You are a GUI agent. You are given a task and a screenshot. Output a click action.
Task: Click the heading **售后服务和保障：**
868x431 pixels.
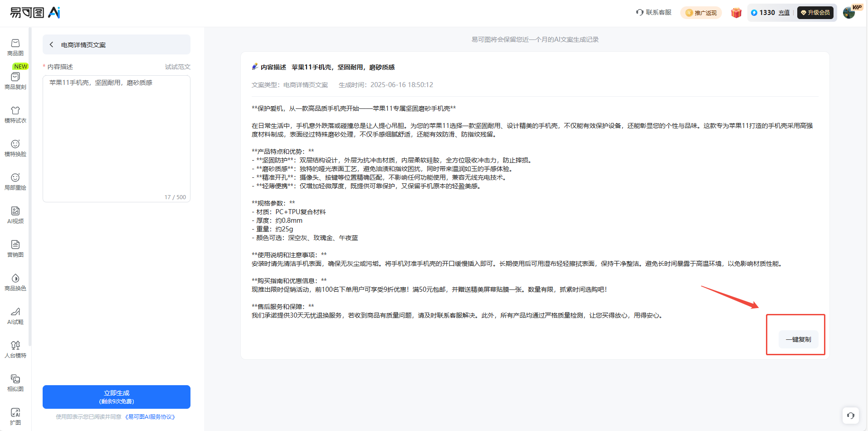pyautogui.click(x=283, y=307)
